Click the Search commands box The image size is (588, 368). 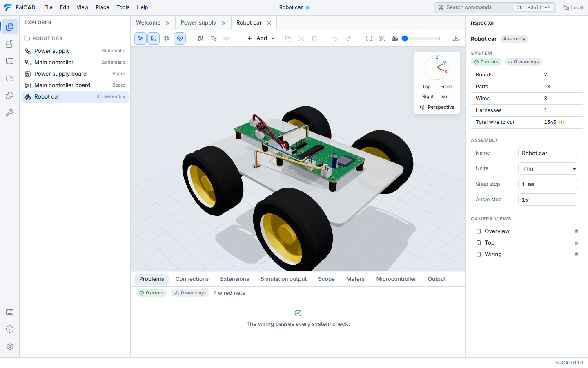pyautogui.click(x=495, y=7)
